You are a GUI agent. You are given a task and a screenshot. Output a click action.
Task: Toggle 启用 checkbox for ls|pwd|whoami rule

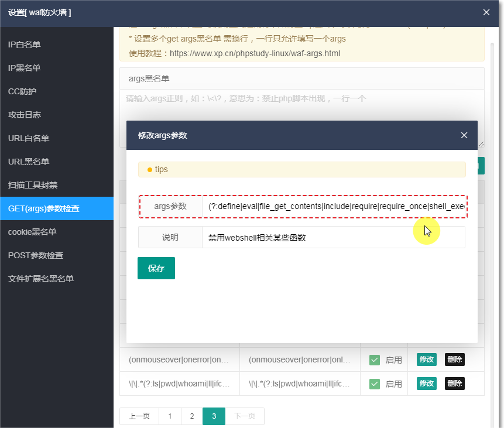[x=375, y=384]
